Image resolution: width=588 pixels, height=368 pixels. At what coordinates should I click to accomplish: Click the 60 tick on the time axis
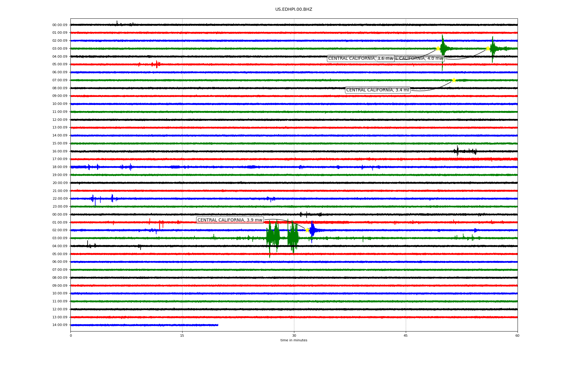pos(517,335)
